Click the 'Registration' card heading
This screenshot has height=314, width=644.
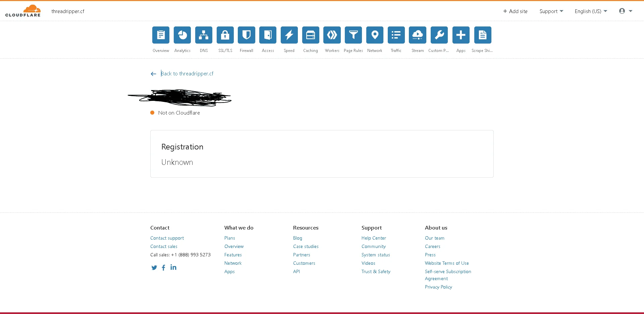[x=182, y=147]
